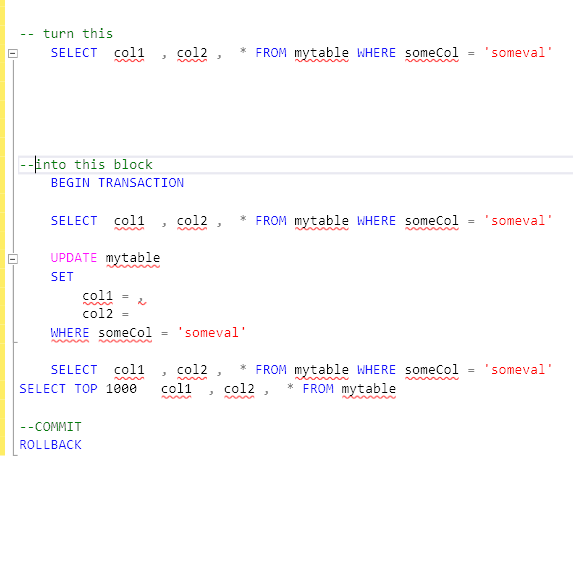Click the asterisk in the first SELECT
This screenshot has width=573, height=572.
click(243, 51)
